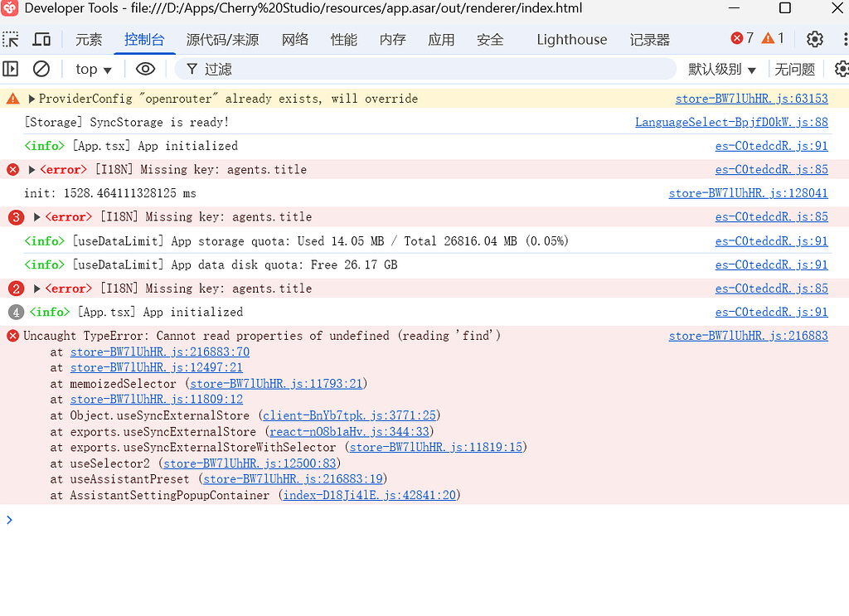Open stack link store-BW7lUhHR.js:11819:15

[x=436, y=447]
